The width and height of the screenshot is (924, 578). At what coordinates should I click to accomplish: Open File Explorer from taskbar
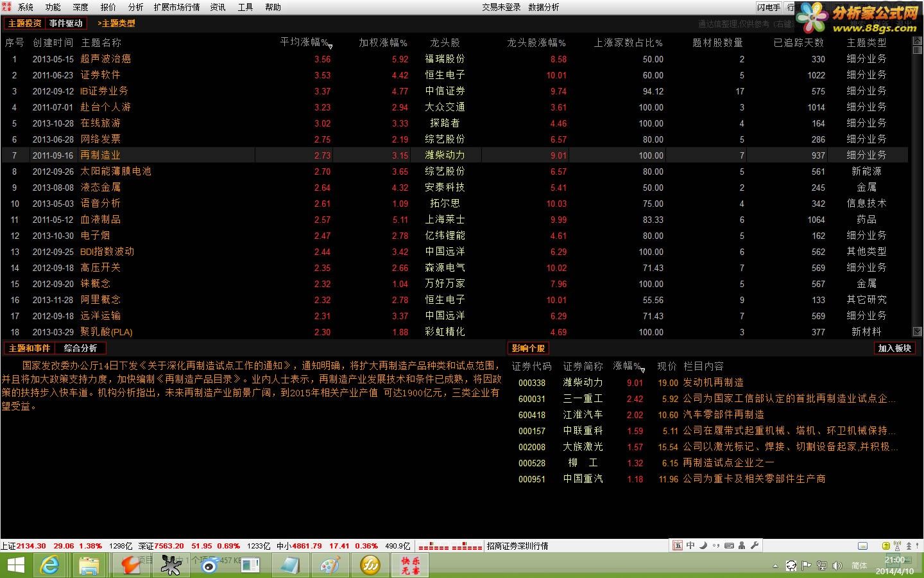coord(89,565)
